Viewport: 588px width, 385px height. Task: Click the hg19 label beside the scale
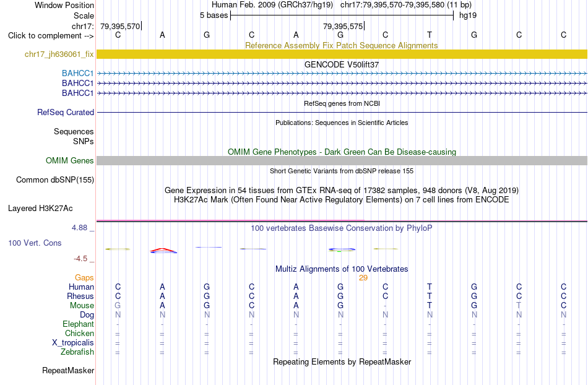(x=468, y=15)
